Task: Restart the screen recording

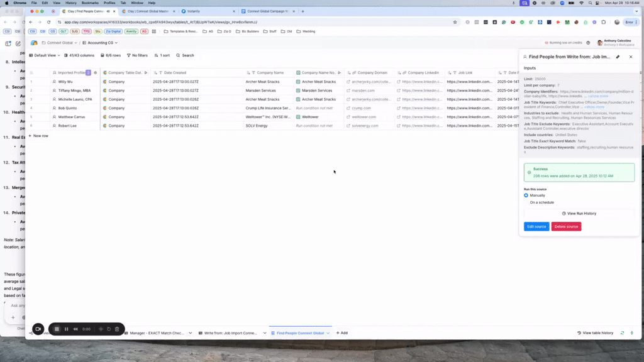Action: point(109,329)
